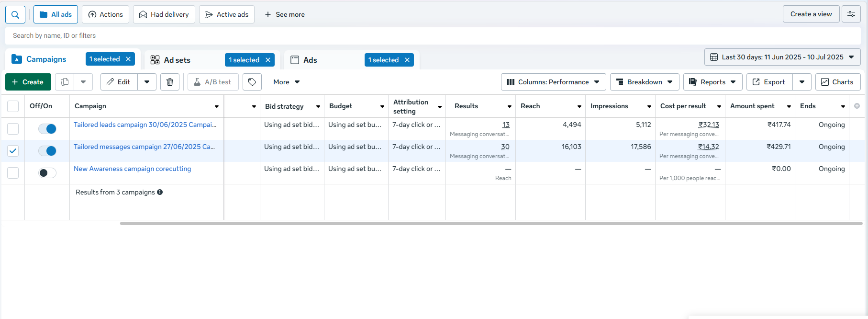Screen dimensions: 868x319
Task: Turn off Tailored leads campaign toggle
Action: [47, 129]
